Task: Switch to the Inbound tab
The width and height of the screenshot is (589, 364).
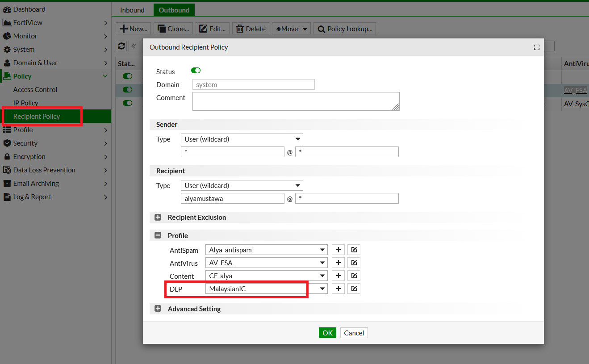Action: coord(132,10)
